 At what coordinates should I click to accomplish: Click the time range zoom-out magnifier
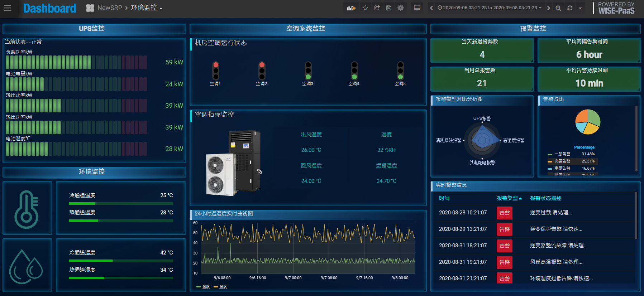click(x=558, y=8)
